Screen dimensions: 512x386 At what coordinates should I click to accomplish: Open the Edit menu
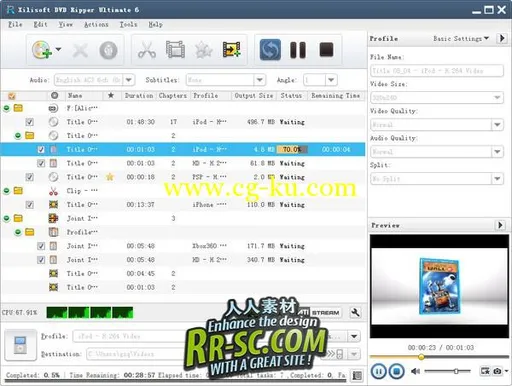[x=40, y=24]
